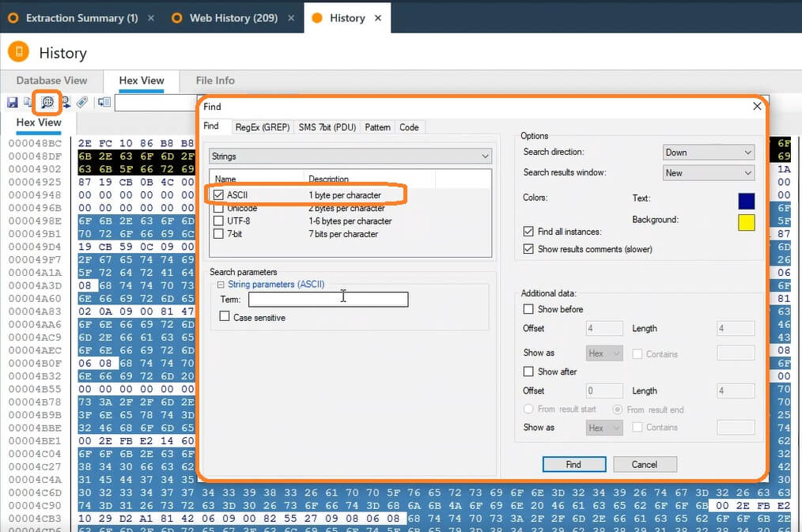Open the Find search magnifier icon

click(x=47, y=102)
